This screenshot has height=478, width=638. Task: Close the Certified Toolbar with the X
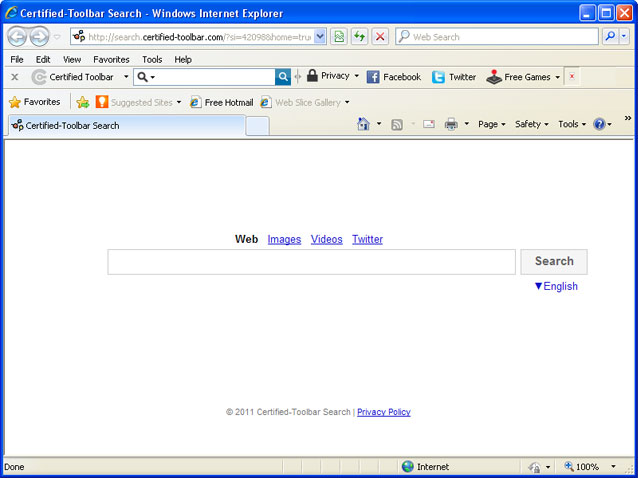pyautogui.click(x=15, y=77)
